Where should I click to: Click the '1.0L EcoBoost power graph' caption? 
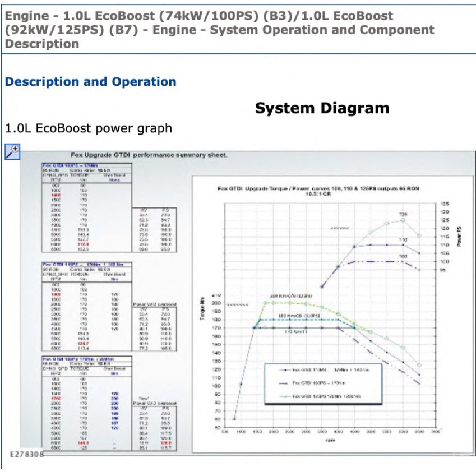89,128
